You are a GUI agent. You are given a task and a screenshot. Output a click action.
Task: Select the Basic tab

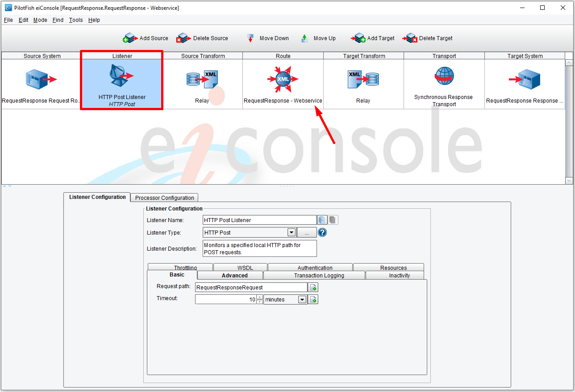172,275
